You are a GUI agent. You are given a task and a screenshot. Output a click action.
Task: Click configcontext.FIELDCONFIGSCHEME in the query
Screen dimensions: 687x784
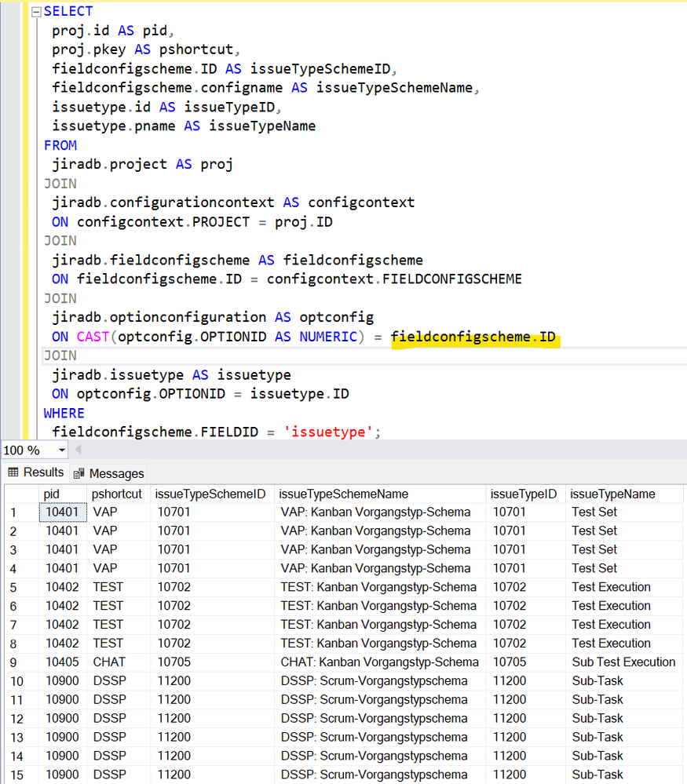click(394, 279)
